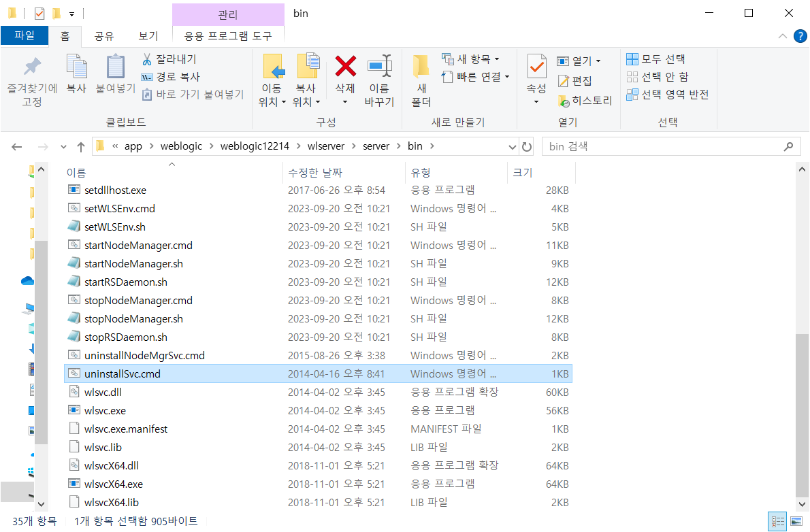The image size is (810, 532).
Task: Click Properties checkmark icon in title bar
Action: 39,14
